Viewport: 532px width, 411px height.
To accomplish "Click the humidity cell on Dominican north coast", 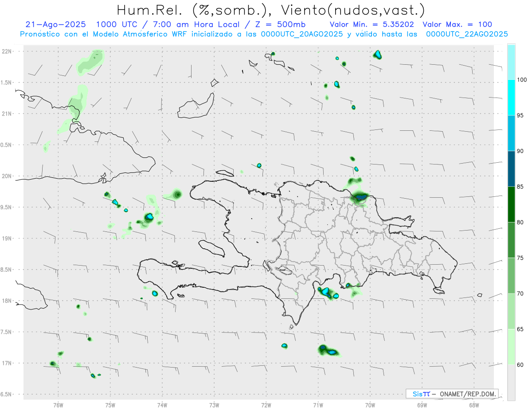I will coord(360,197).
